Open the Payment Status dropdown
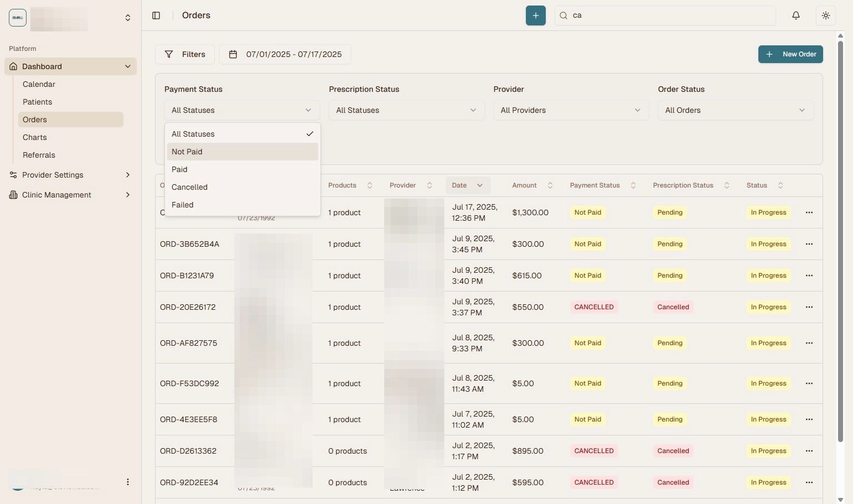The image size is (853, 504). (x=242, y=110)
